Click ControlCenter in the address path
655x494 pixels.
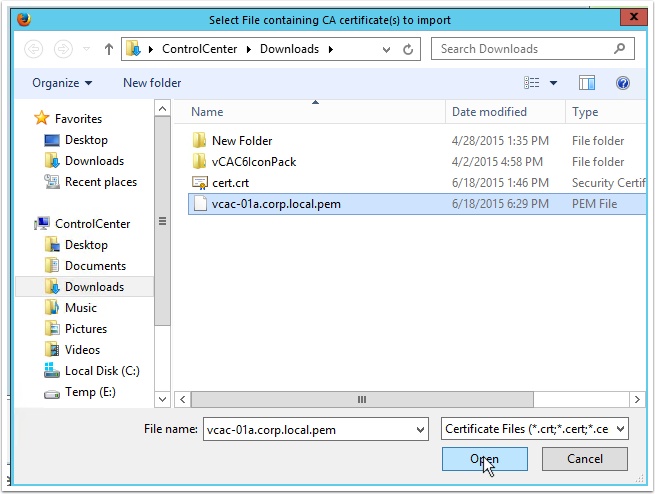coord(199,49)
